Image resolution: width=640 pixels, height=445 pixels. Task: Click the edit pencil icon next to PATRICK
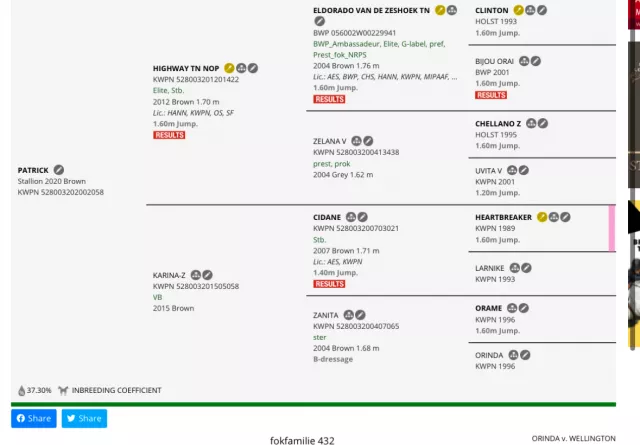click(x=59, y=170)
